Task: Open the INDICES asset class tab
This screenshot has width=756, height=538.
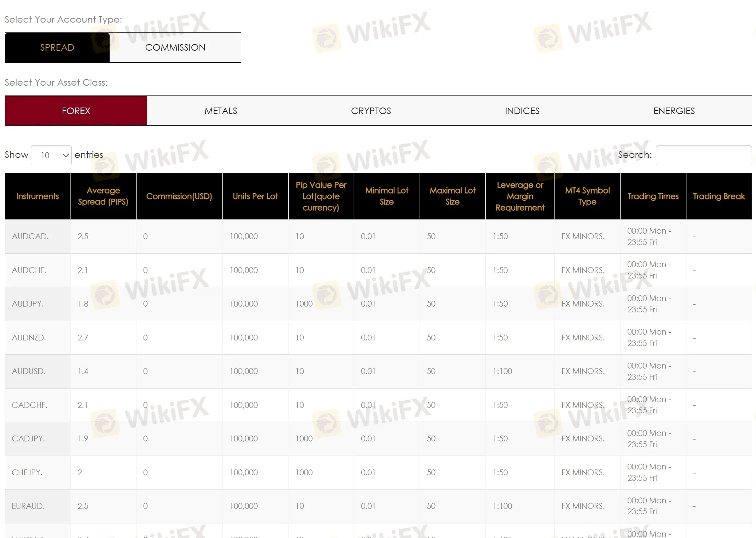Action: (x=522, y=111)
